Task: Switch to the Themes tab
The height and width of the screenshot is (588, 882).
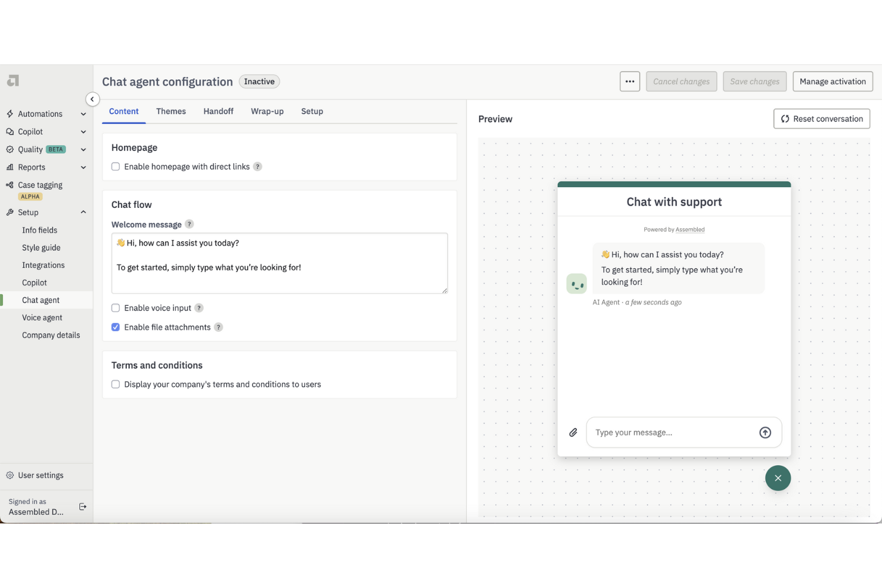Action: (x=170, y=111)
